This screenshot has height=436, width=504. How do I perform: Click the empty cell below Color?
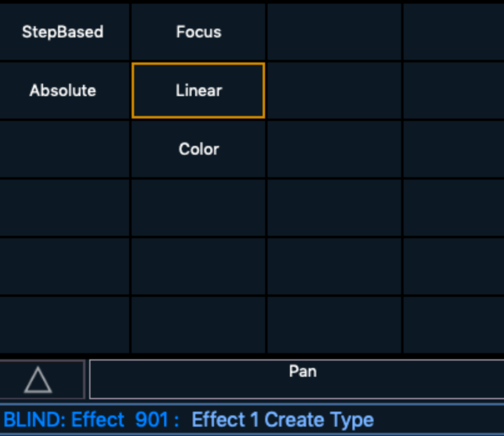pos(198,207)
